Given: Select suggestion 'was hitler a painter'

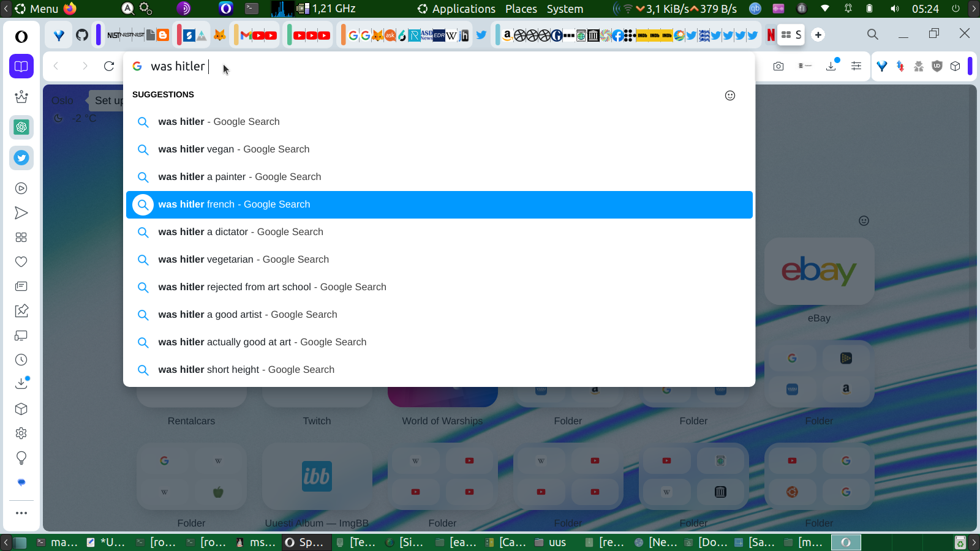Looking at the screenshot, I should [439, 177].
